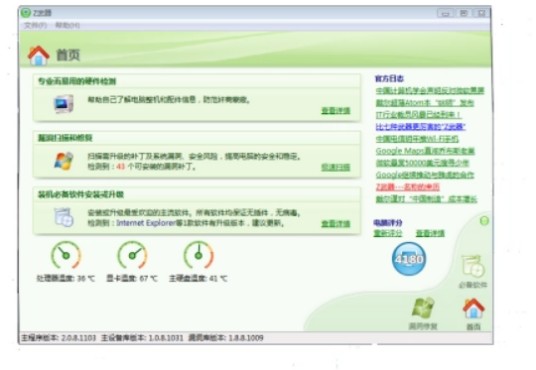Click the Windows logo icon in vulnerability scan card
The image size is (536, 370).
coord(64,161)
